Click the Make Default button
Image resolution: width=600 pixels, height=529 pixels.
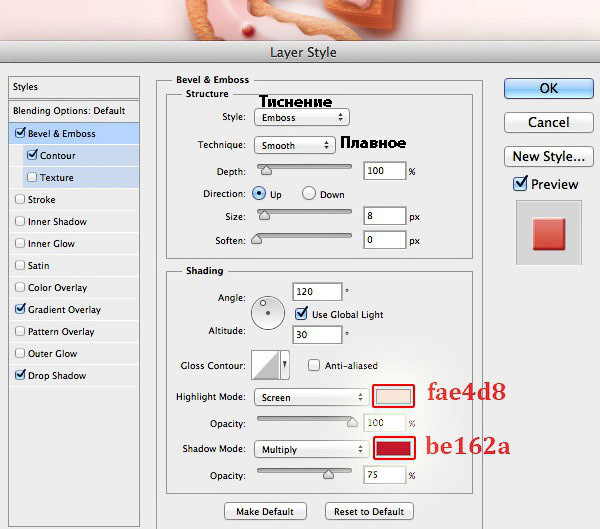click(x=265, y=511)
